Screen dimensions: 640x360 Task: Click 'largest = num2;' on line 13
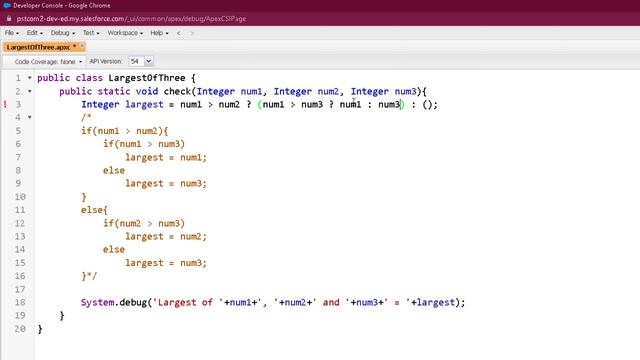pyautogui.click(x=166, y=236)
